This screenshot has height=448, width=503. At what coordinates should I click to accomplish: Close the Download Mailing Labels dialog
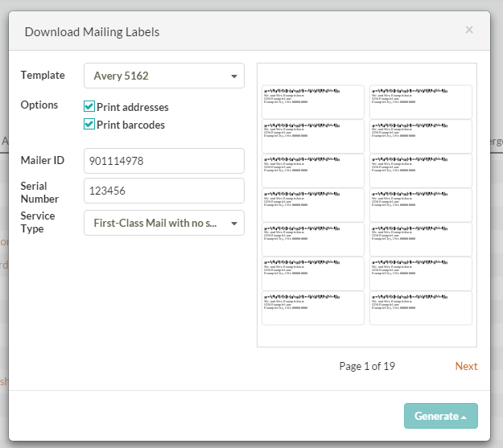(469, 31)
